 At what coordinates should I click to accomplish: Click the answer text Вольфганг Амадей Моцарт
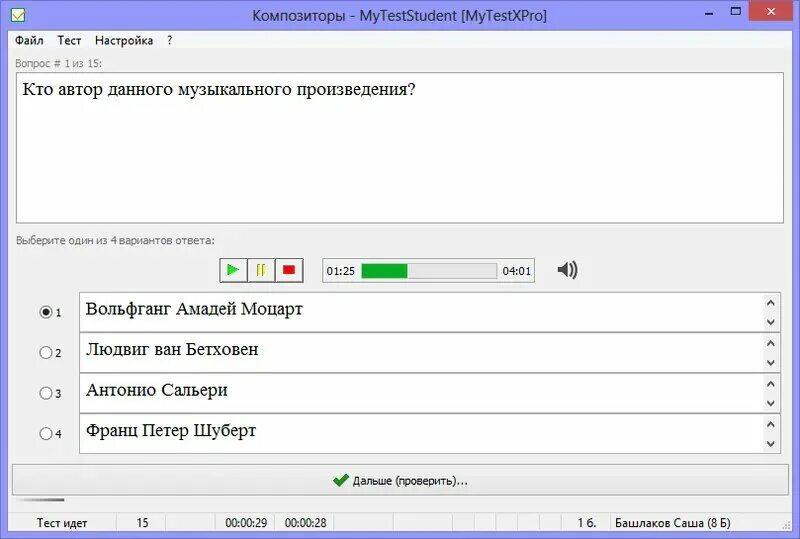(x=194, y=309)
